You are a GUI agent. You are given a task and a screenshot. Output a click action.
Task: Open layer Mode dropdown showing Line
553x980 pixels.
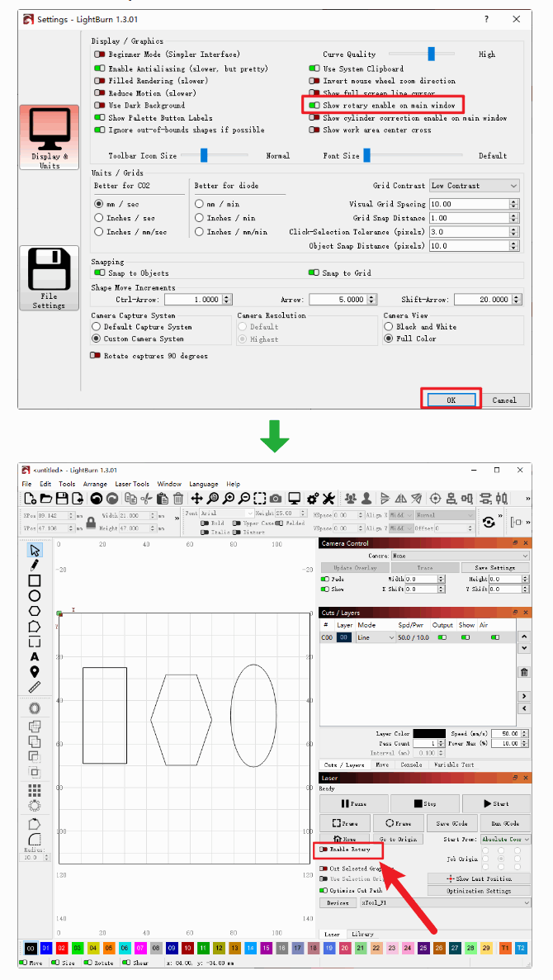[x=376, y=637]
